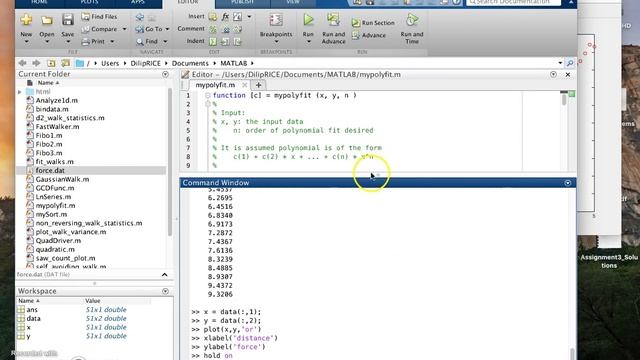Click the smart Indent icon

click(x=213, y=41)
